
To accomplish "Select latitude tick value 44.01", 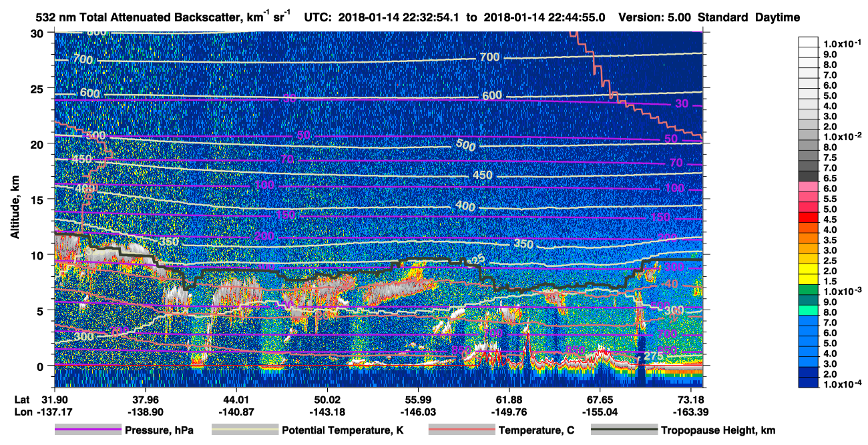I will tap(236, 400).
